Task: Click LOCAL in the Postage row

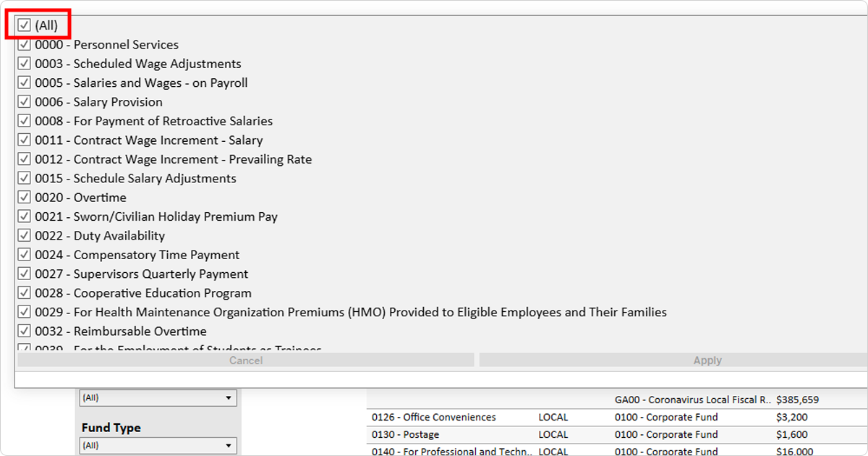Action: (553, 435)
